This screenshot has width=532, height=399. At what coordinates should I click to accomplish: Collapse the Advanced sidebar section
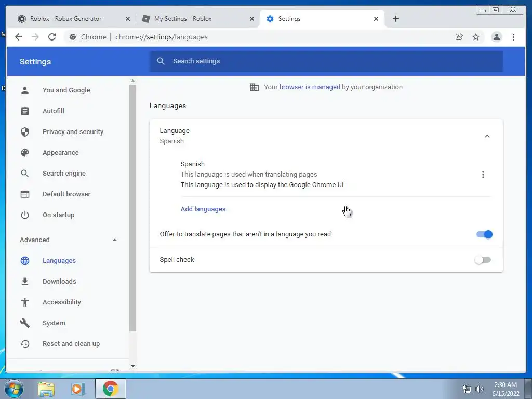coord(115,240)
